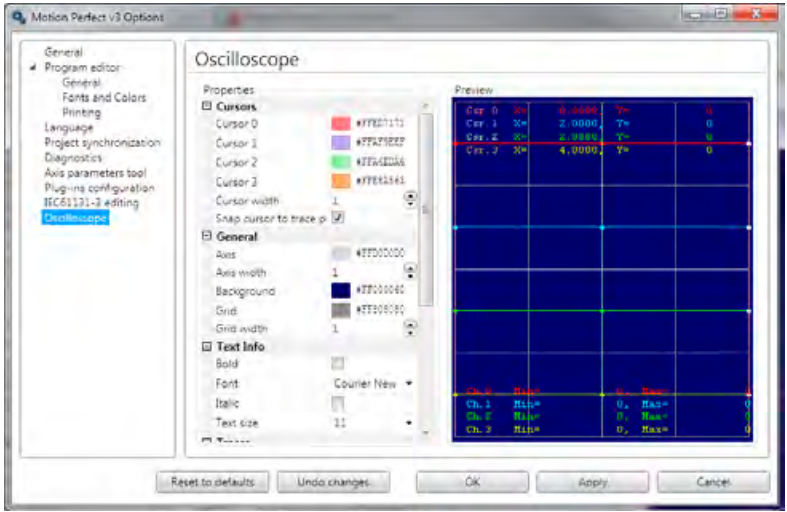Collapse the Cursors property group
787x512 pixels.
click(207, 106)
